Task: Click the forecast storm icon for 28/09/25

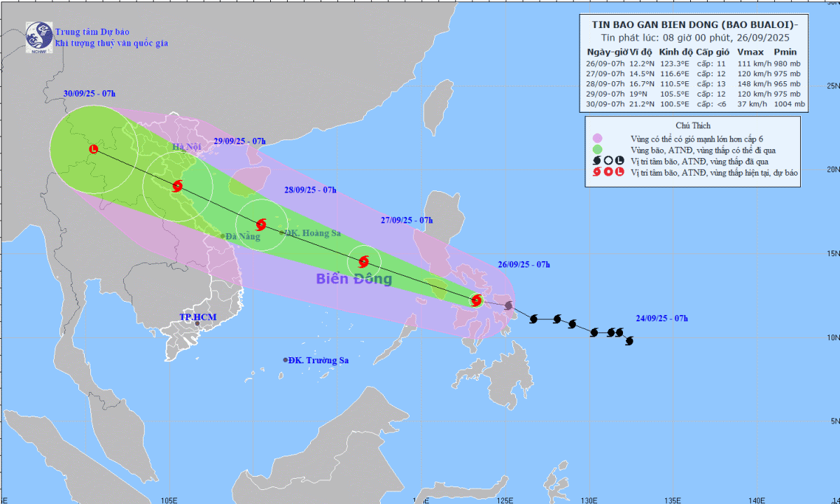Action: 261,225
